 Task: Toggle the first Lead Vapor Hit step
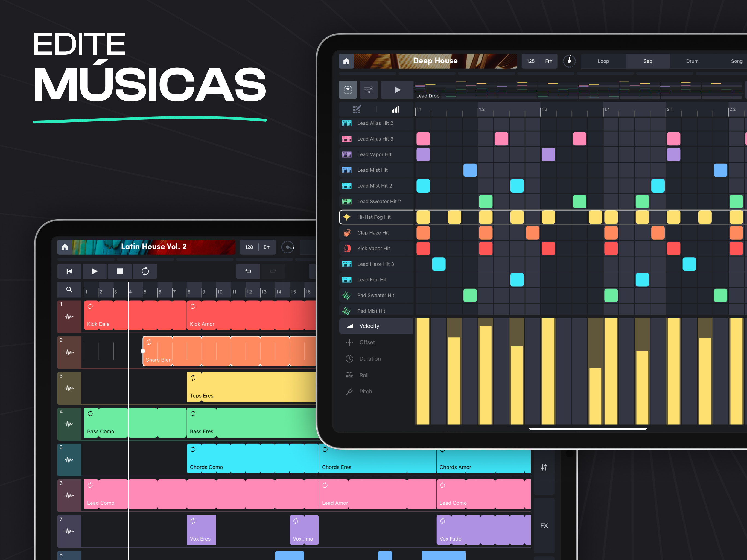[423, 155]
